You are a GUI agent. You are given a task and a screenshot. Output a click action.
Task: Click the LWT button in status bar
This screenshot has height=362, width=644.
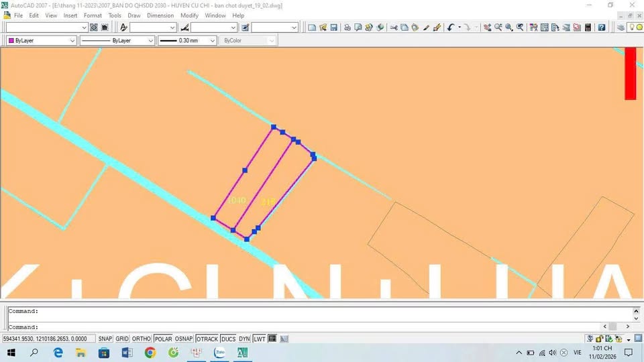[x=260, y=339]
